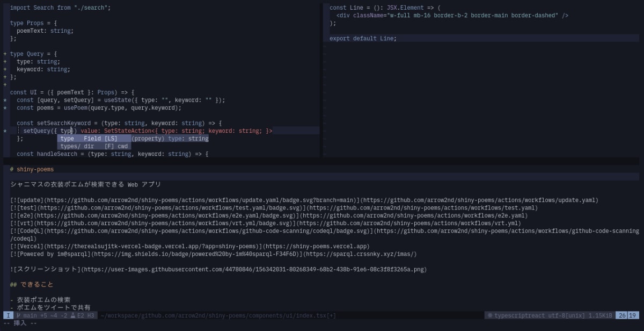Click the Insert mode indicator block

[8, 315]
